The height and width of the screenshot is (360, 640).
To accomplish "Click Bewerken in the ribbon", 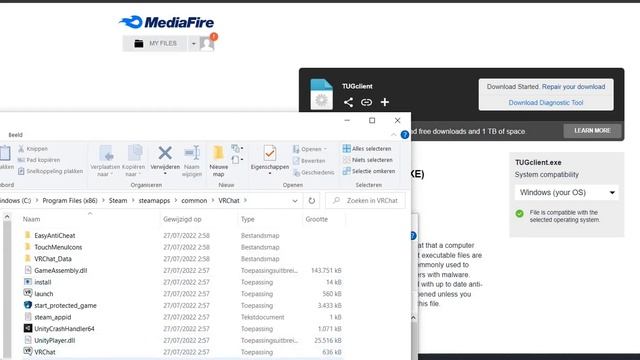I will coord(309,161).
